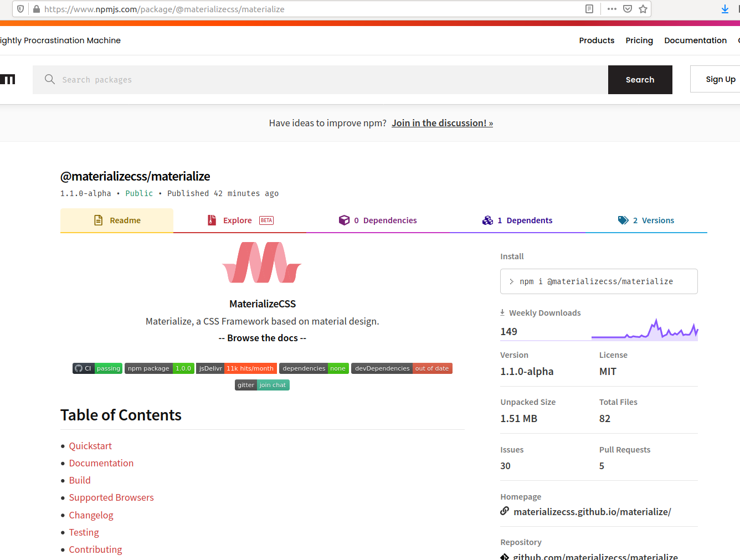
Task: Open Documentation in the top navigation
Action: click(695, 40)
